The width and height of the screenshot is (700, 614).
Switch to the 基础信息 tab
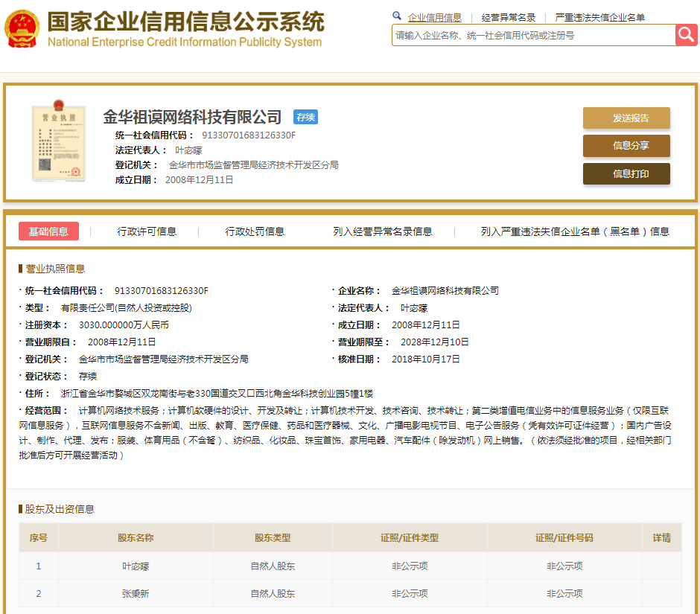[x=48, y=231]
